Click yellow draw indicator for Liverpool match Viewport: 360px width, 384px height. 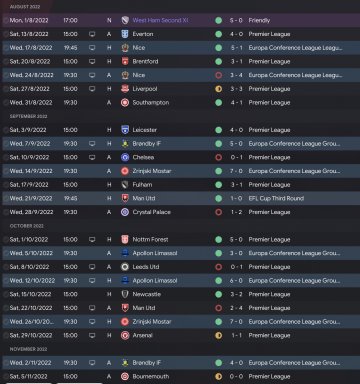click(x=219, y=89)
